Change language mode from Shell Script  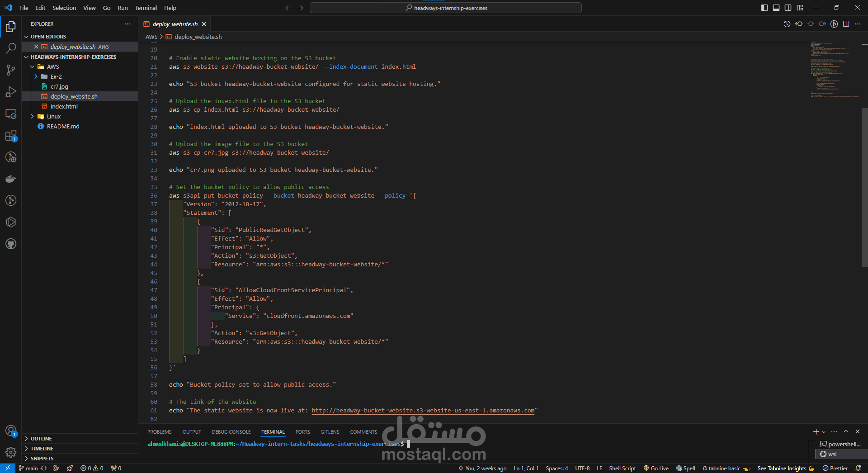tap(622, 468)
